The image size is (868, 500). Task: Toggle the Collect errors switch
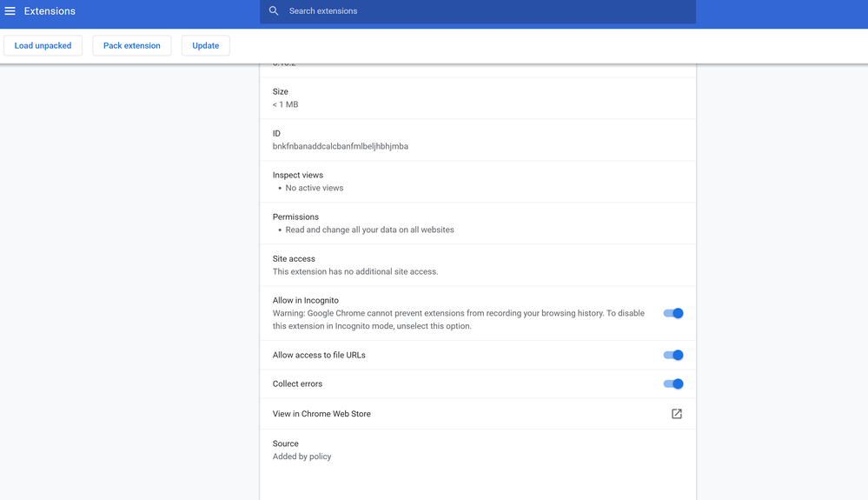[x=673, y=383]
